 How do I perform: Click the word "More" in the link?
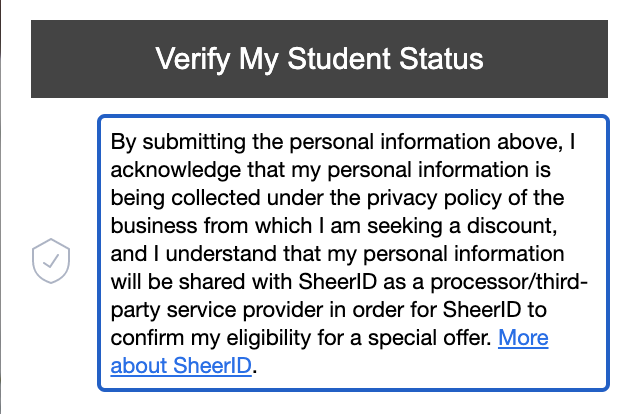coord(523,338)
